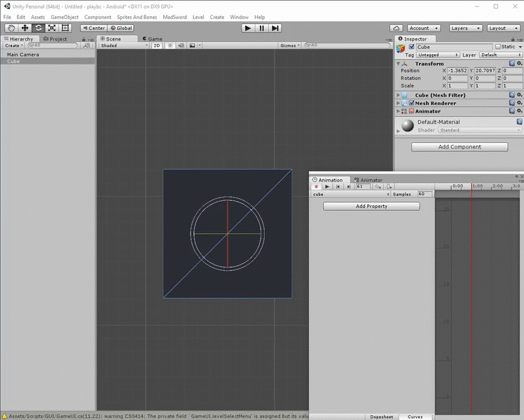
Task: Select the Scale tool in toolbar
Action: pyautogui.click(x=52, y=28)
